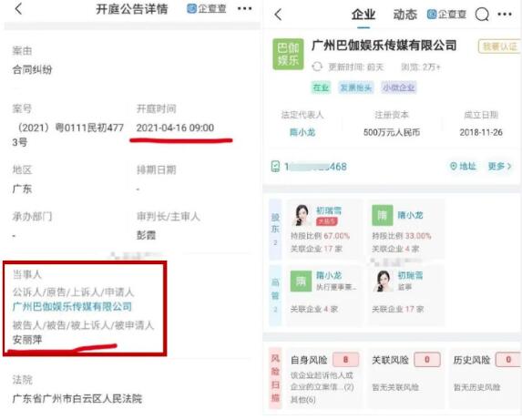Open 历史风险 count badge 0

[508, 360]
